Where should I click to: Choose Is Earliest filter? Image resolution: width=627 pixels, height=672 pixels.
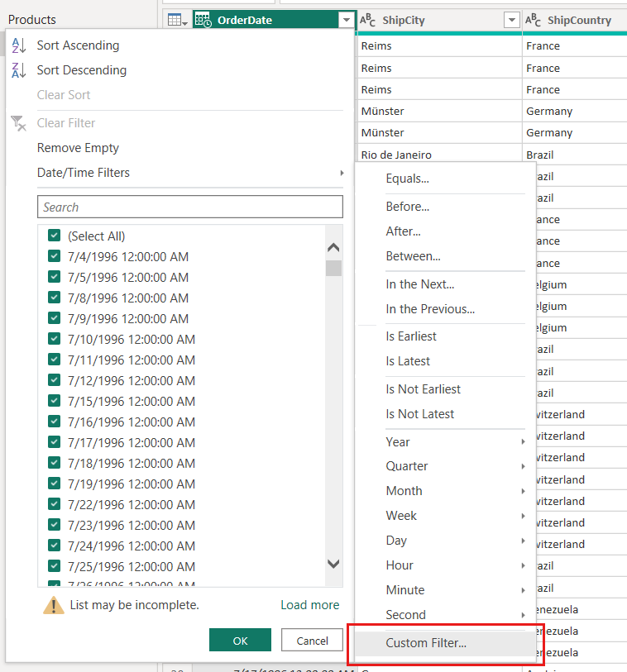pyautogui.click(x=411, y=336)
